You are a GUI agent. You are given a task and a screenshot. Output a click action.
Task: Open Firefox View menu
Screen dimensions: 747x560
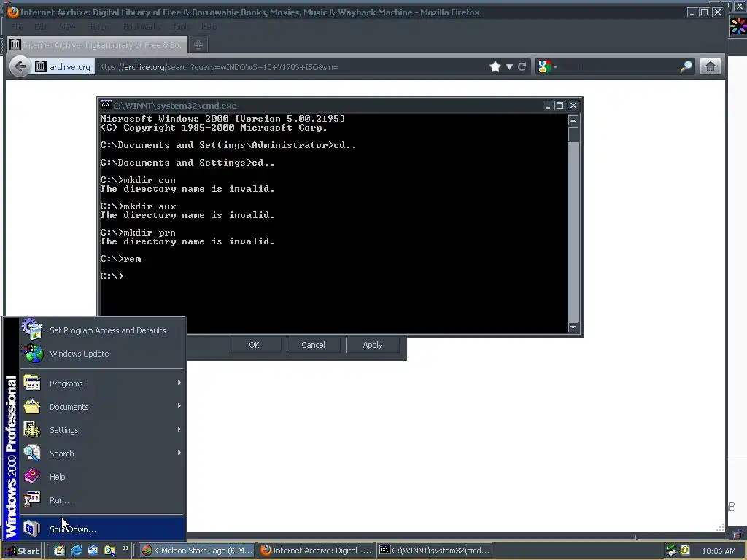[x=67, y=27]
